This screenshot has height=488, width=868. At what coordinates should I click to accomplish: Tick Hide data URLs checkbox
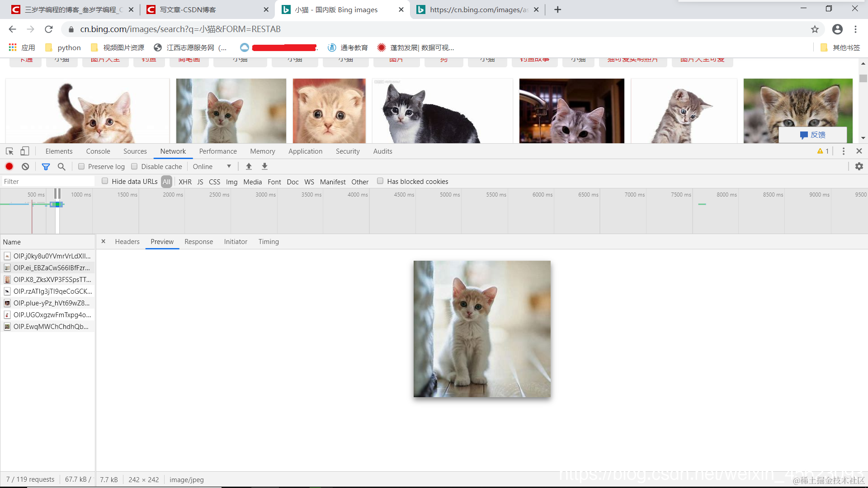click(105, 181)
